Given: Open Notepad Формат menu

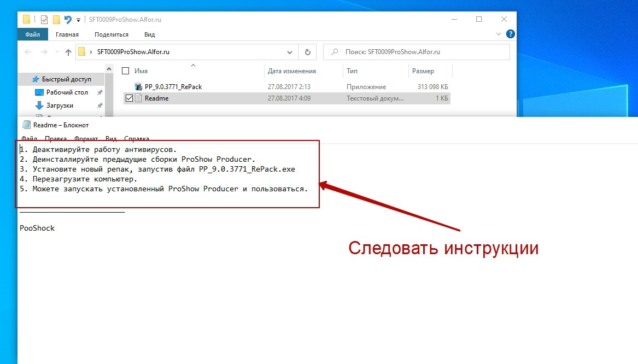Looking at the screenshot, I should (86, 139).
